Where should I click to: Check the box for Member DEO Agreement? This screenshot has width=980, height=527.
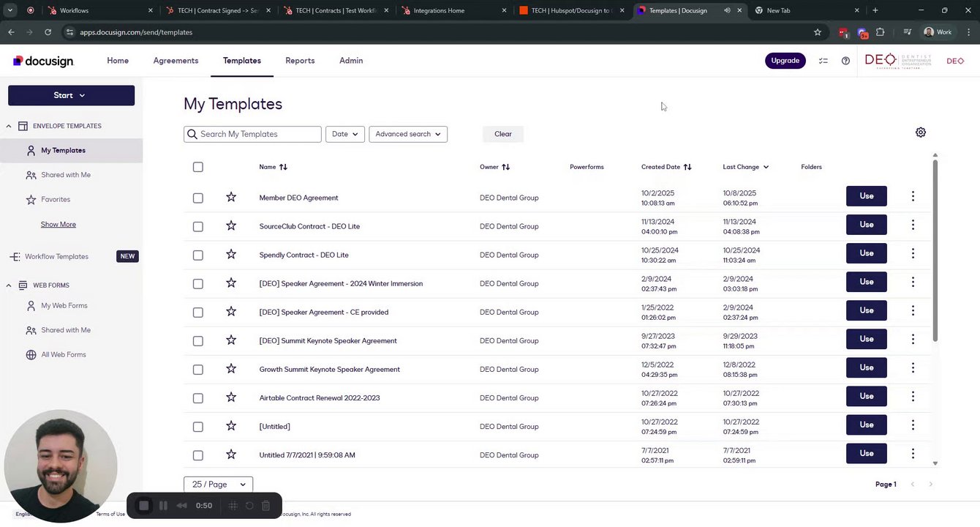pos(198,198)
